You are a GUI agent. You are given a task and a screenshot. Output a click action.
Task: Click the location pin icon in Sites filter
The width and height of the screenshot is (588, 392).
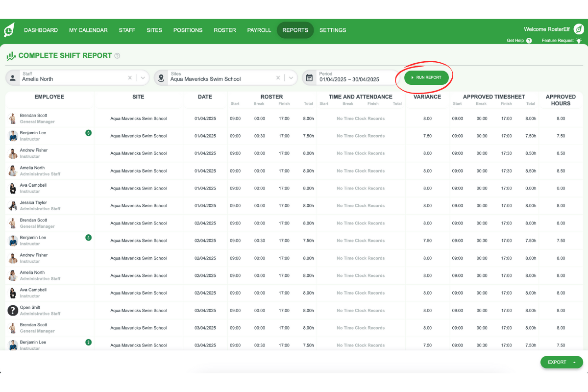pos(161,77)
